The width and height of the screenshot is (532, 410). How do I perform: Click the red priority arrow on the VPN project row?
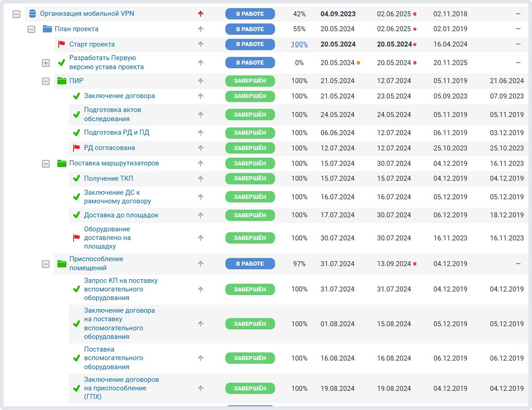click(x=201, y=14)
